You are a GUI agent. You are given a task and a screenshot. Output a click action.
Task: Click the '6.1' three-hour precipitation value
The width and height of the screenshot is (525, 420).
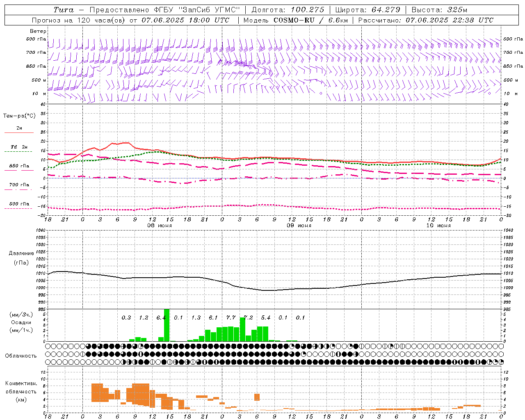click(x=213, y=317)
